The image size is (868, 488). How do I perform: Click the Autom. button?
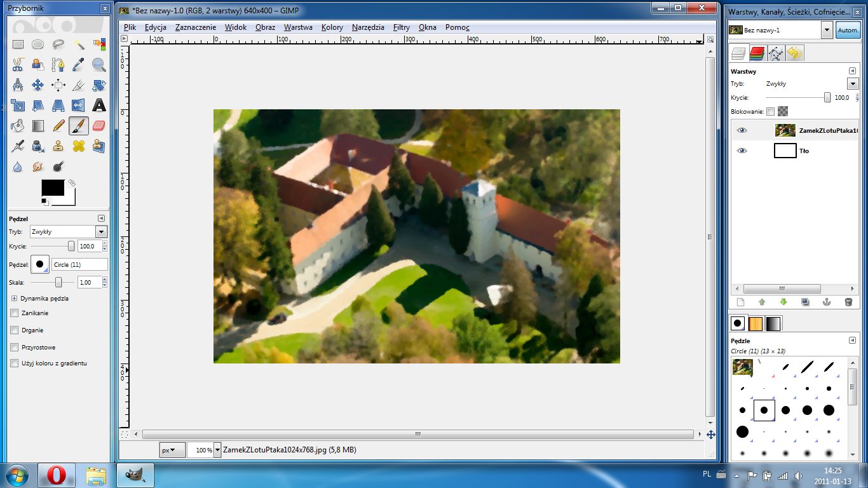pos(848,30)
